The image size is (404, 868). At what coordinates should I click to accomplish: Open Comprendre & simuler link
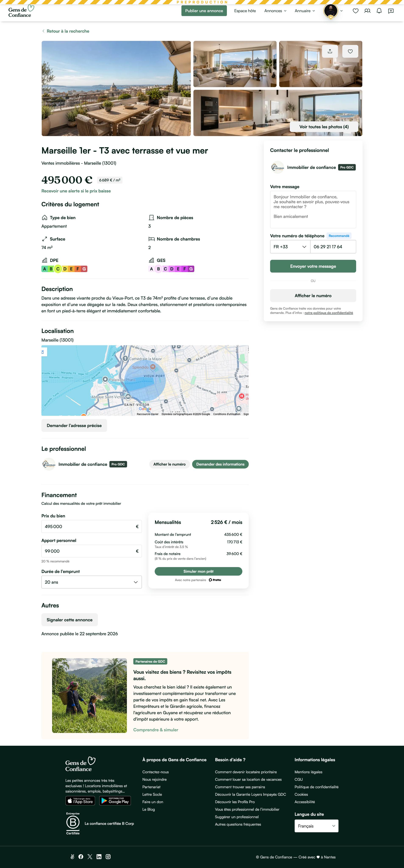(156, 729)
